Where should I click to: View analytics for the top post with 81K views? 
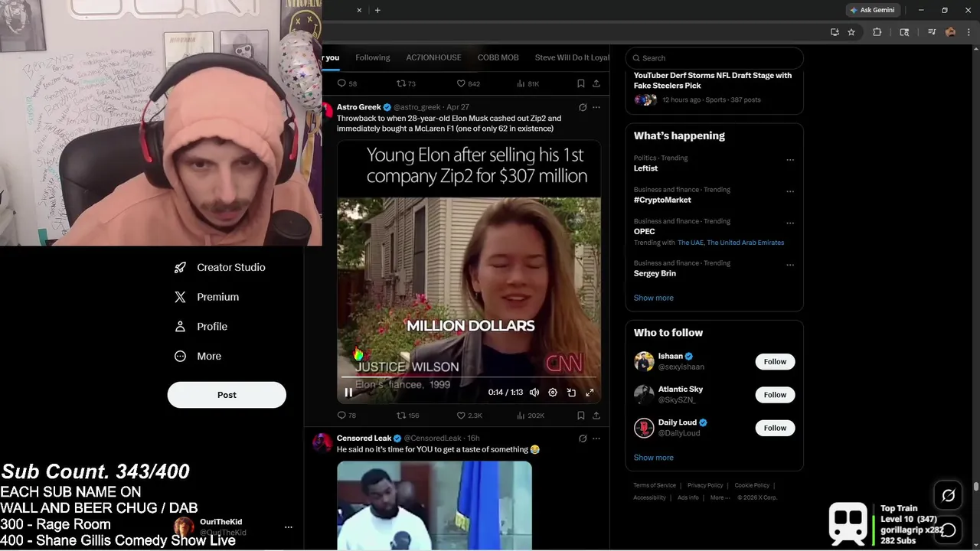click(x=528, y=83)
